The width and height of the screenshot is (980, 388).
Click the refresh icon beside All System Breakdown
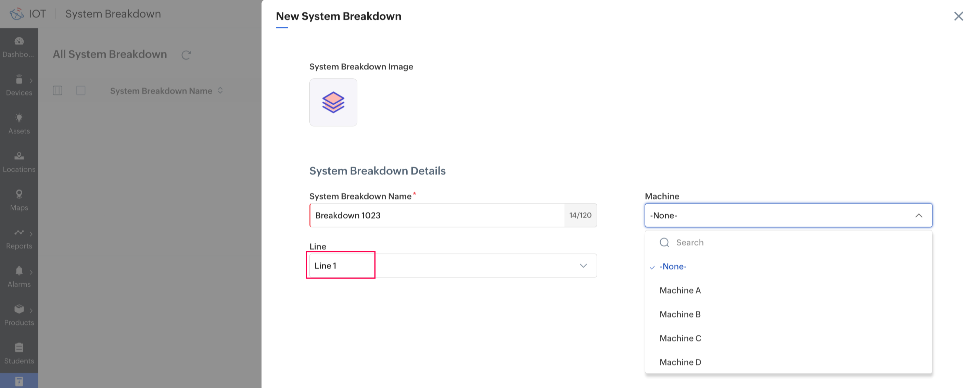coord(186,55)
